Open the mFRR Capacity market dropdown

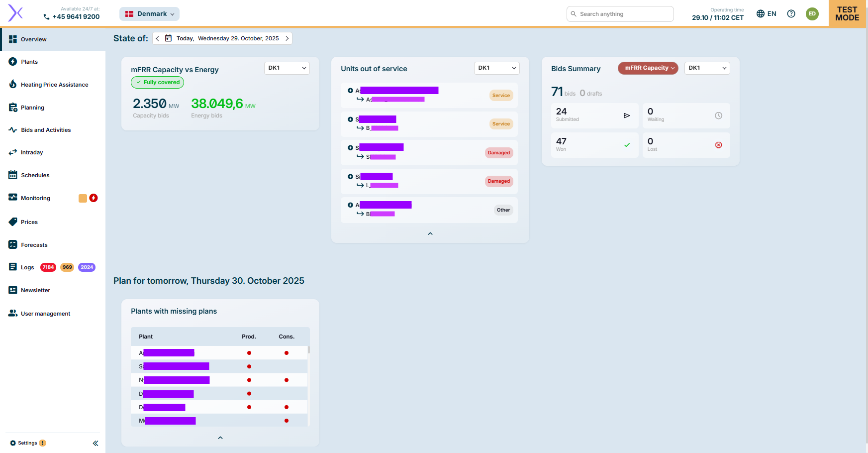[648, 68]
